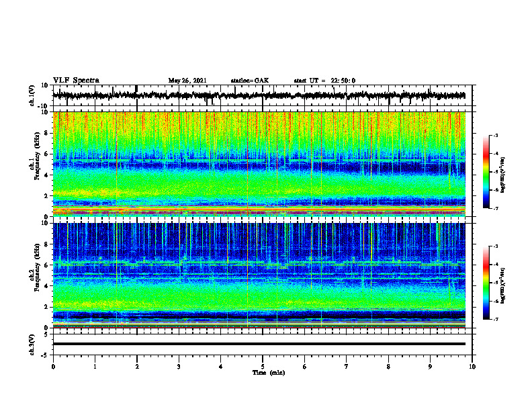Click the "0" tick on the time axis
532x411 pixels.
point(53,367)
